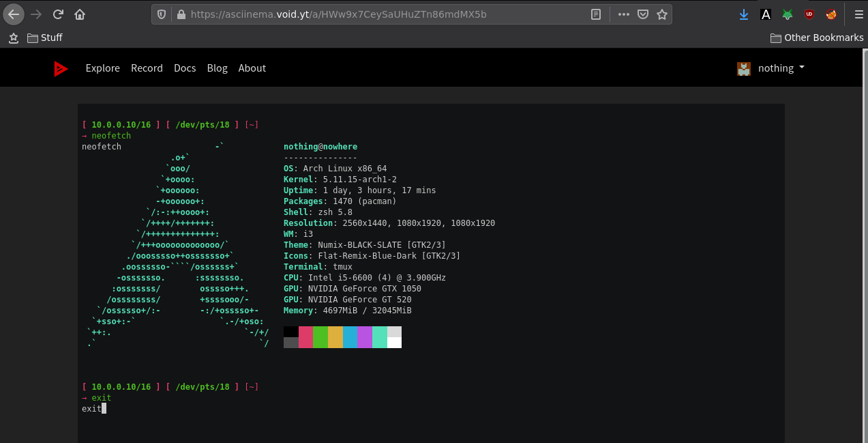868x443 pixels.
Task: Click the 'GPU: NVIDIA GeForce GTX 1050' line
Action: [x=353, y=289]
